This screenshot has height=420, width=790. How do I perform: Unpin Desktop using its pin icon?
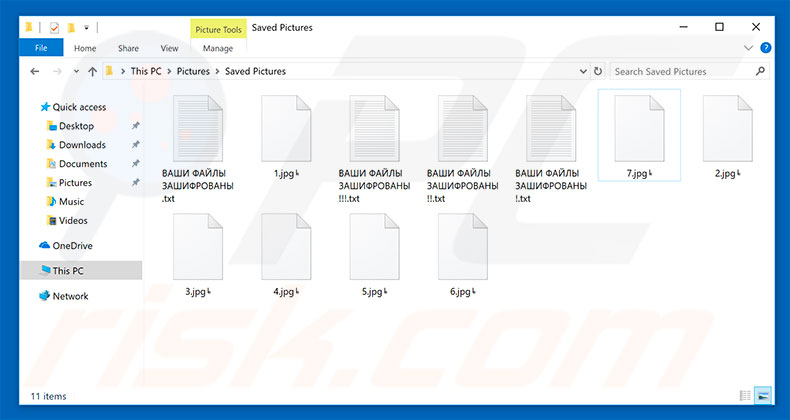[x=135, y=126]
